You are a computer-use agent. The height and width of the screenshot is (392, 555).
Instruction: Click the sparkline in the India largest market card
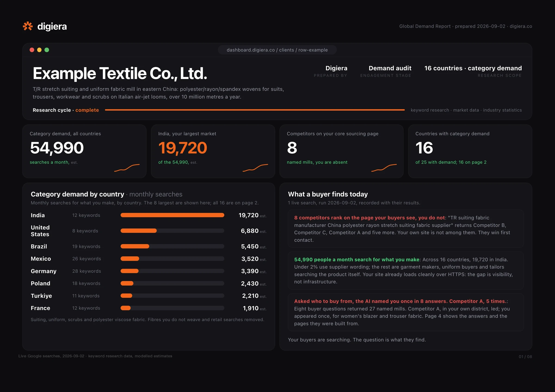(x=255, y=168)
